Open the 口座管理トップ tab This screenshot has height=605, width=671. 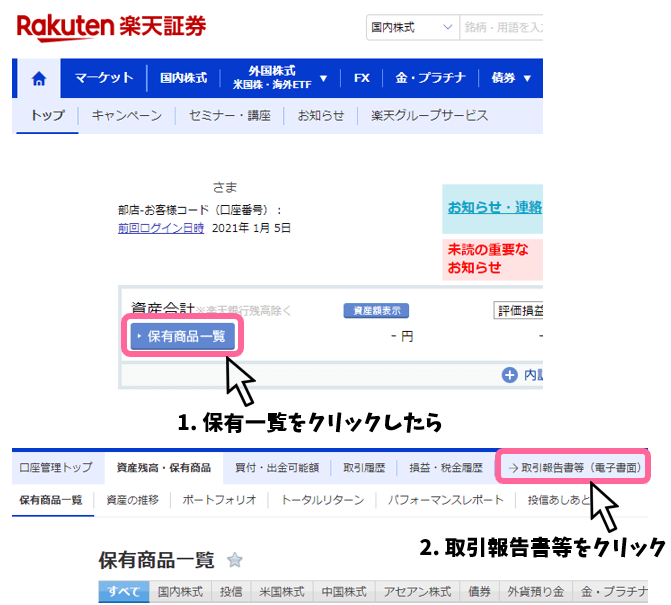(x=56, y=467)
